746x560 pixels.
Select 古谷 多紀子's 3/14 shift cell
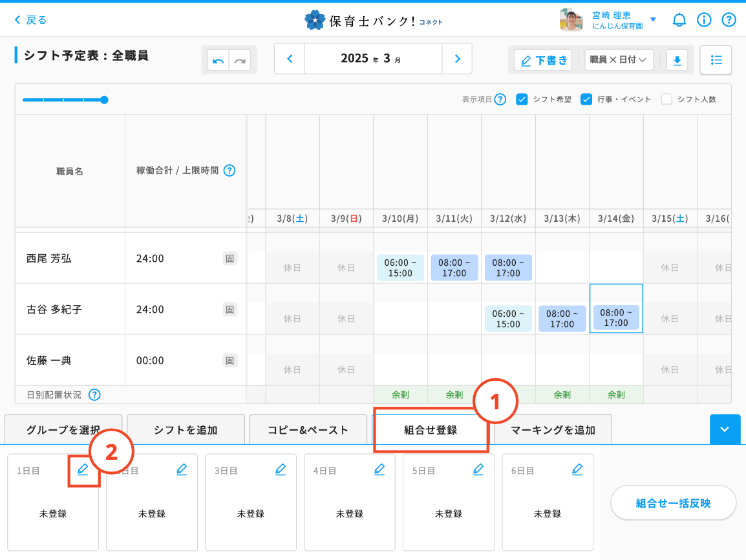tap(616, 317)
